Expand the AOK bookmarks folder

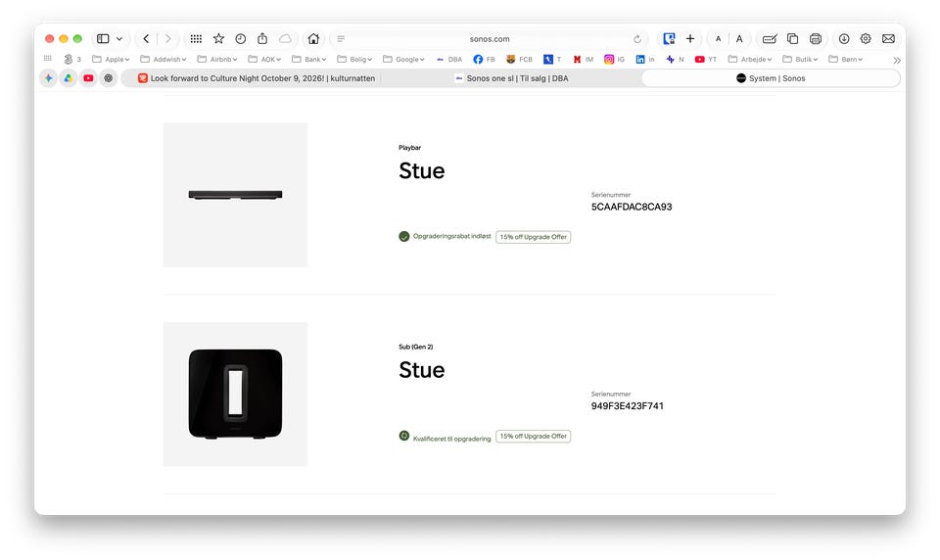265,60
